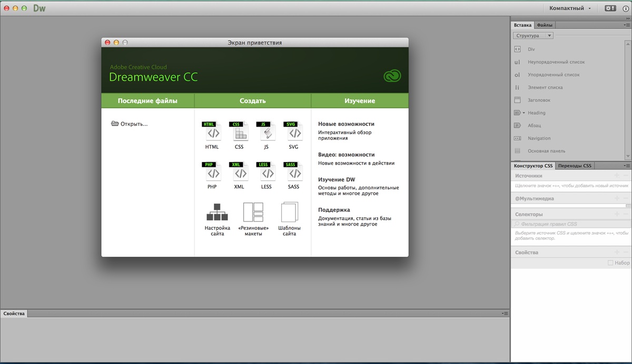
Task: Open the bottom Свойства panel options menu
Action: pyautogui.click(x=505, y=314)
